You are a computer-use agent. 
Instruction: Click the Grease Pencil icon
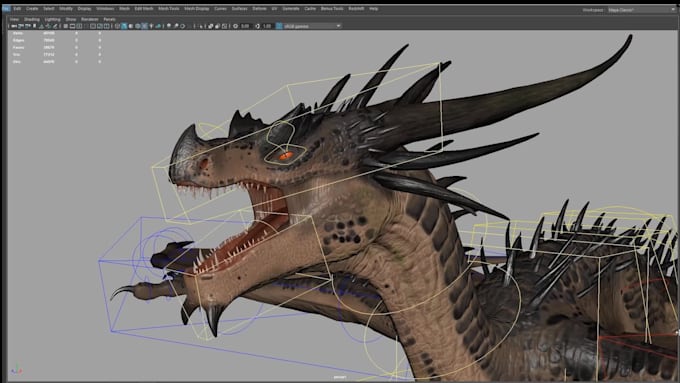(55, 26)
